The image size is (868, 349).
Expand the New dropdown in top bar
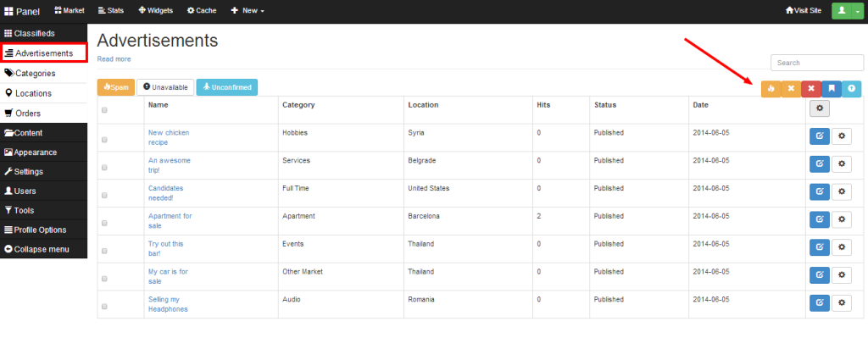pos(248,10)
